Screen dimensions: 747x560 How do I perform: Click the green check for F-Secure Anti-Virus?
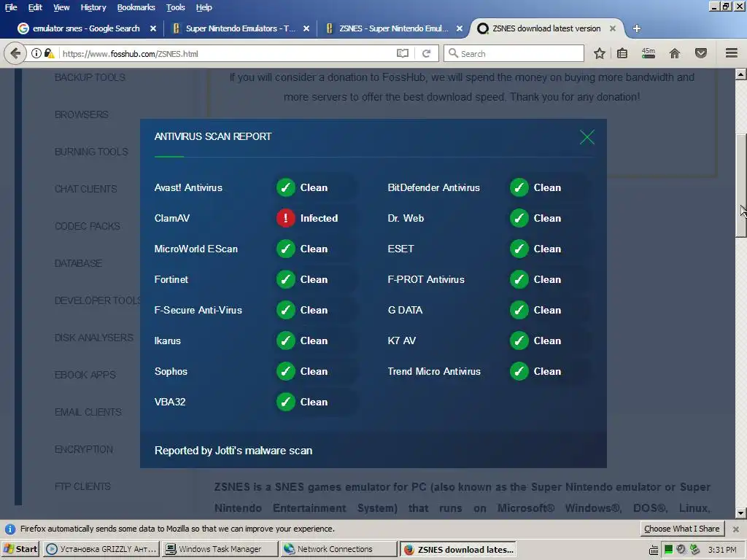286,310
